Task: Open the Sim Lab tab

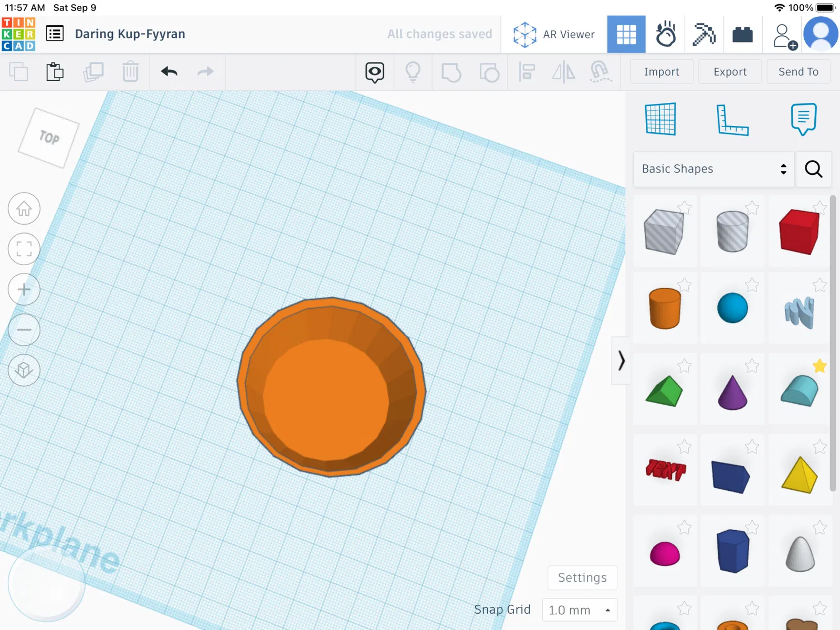Action: click(x=666, y=35)
